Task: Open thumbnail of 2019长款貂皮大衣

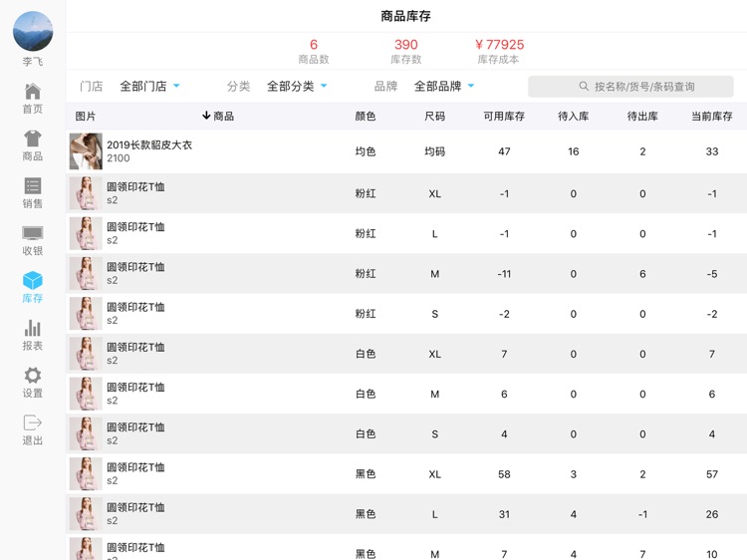Action: pyautogui.click(x=86, y=151)
